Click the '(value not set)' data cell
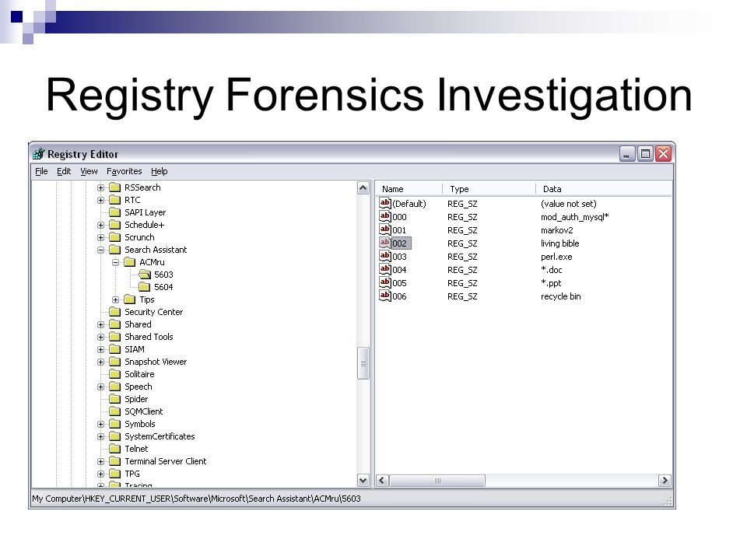Screen dimensions: 747x560 click(x=568, y=204)
